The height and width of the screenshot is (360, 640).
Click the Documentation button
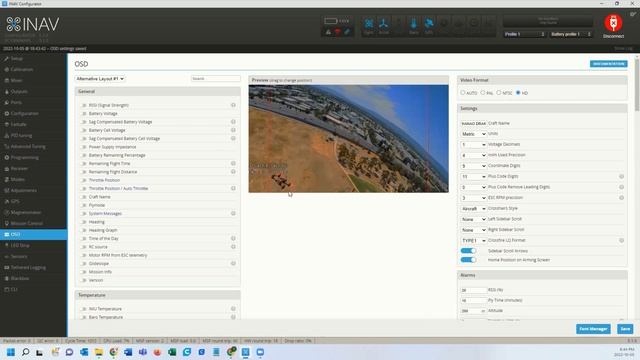coord(609,64)
